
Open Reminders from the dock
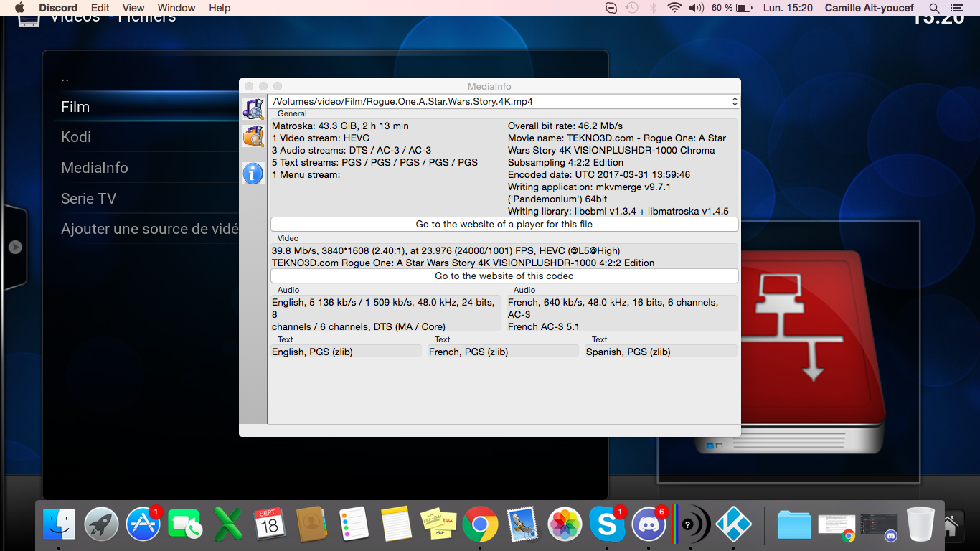[354, 524]
